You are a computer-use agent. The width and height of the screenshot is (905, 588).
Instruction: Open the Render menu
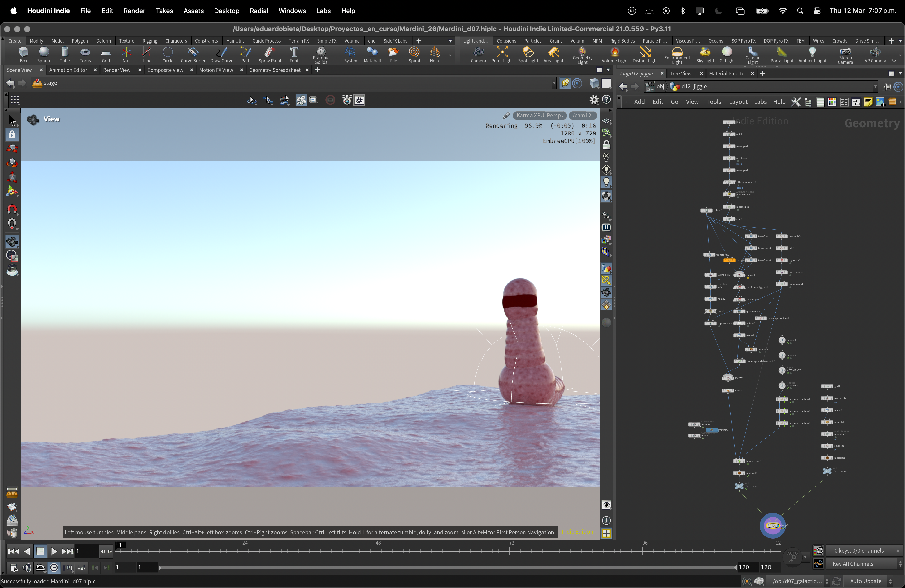(134, 11)
